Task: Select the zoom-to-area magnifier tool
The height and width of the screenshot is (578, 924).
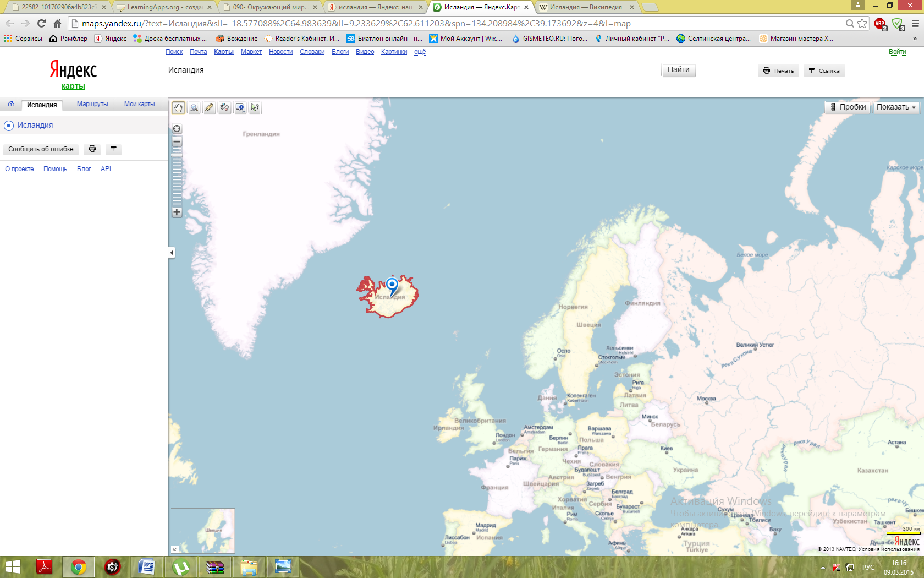Action: (194, 108)
